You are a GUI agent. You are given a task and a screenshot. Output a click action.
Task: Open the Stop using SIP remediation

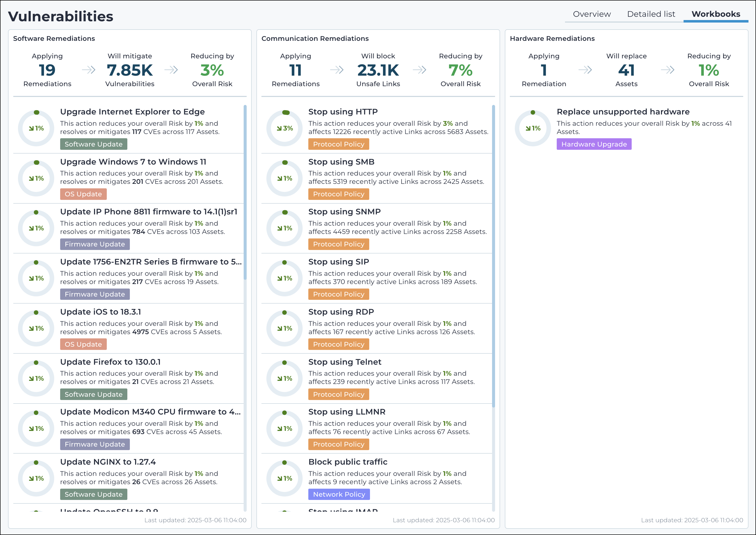pos(339,262)
